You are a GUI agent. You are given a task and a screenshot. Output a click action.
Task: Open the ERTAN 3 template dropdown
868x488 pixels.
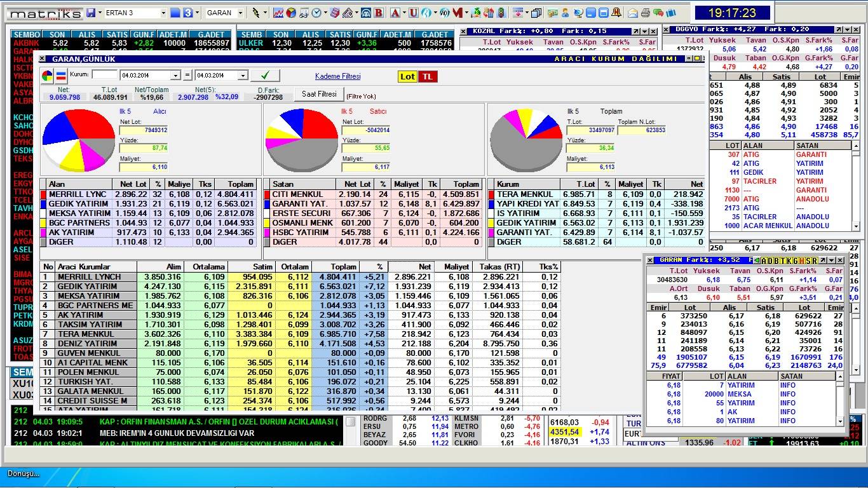click(163, 13)
